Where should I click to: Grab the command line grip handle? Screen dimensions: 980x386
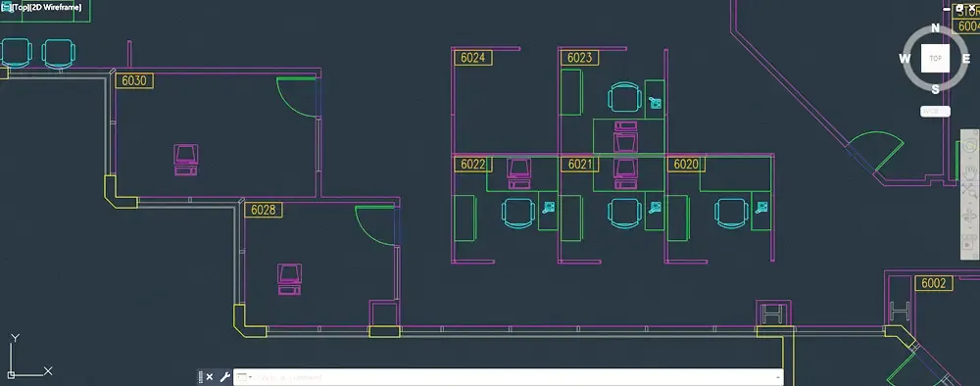coord(201,377)
